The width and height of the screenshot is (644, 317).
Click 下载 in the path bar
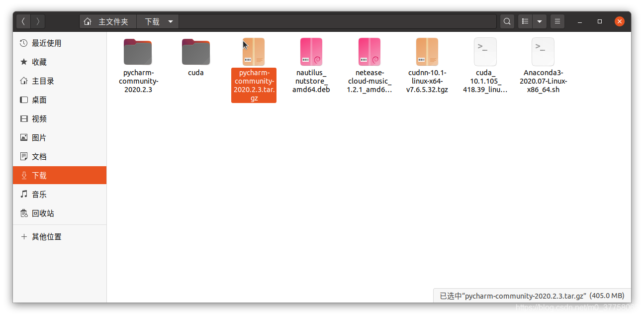point(152,22)
